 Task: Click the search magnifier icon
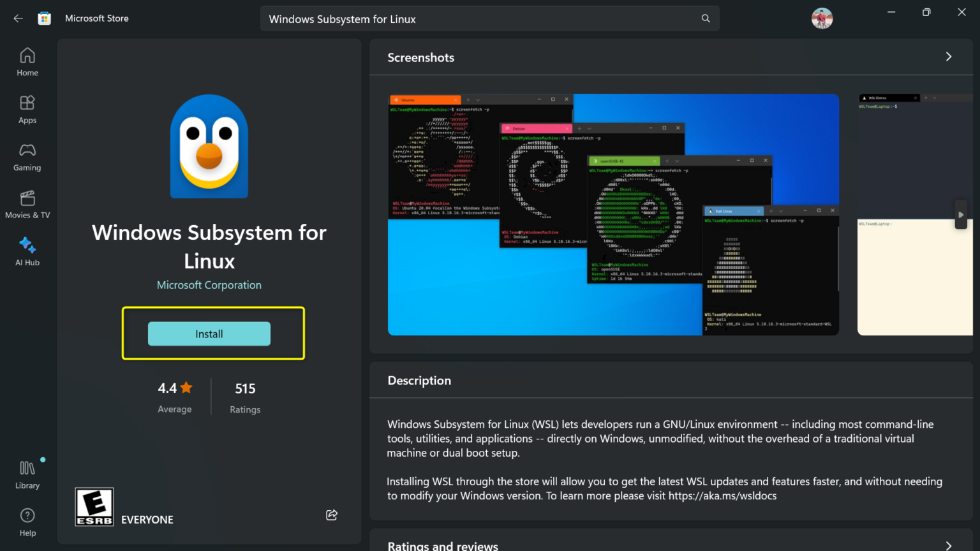coord(705,18)
